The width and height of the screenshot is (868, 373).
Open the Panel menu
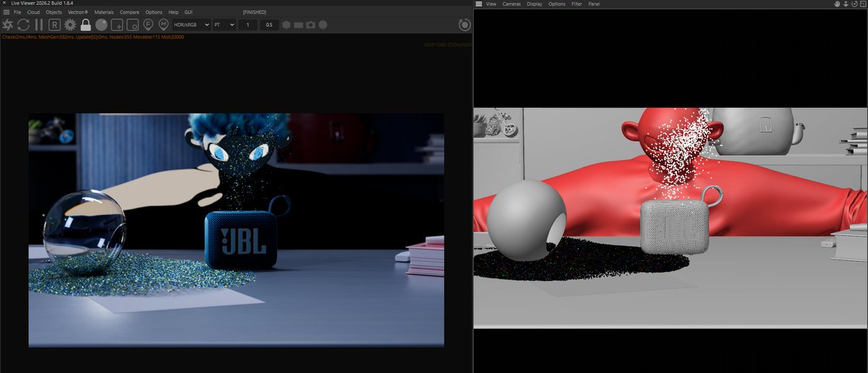[x=594, y=4]
